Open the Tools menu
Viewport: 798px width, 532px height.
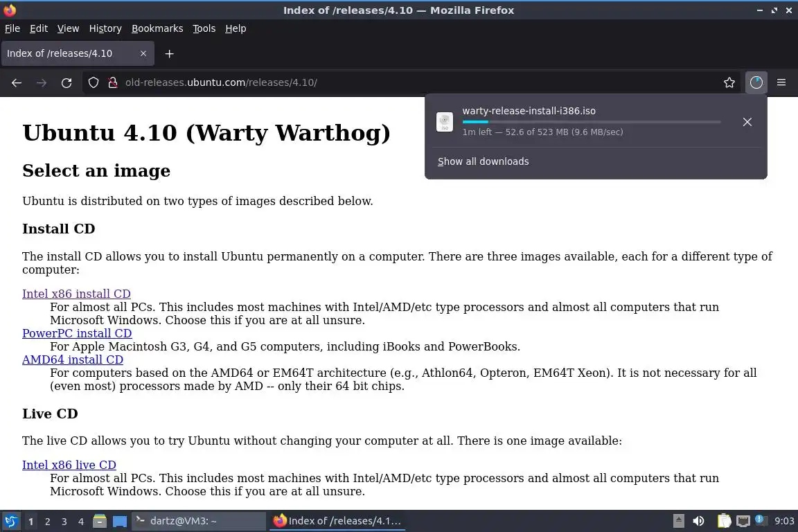click(204, 28)
